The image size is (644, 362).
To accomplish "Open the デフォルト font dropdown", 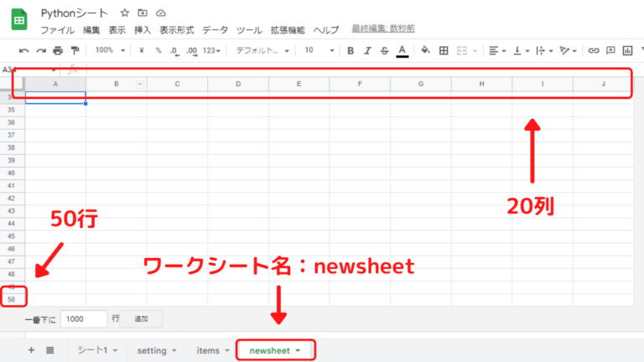I will [x=262, y=50].
